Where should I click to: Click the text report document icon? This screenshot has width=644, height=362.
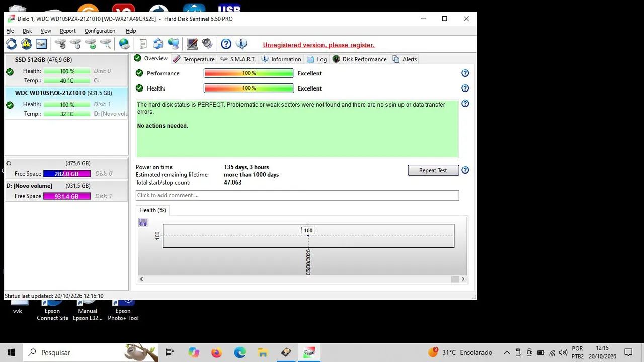click(x=143, y=44)
